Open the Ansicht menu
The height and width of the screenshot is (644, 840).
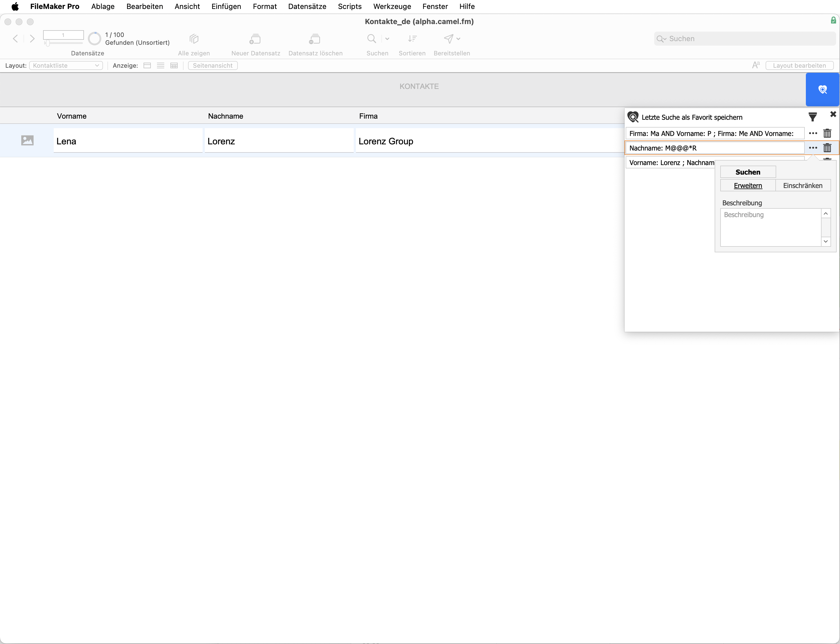tap(187, 6)
